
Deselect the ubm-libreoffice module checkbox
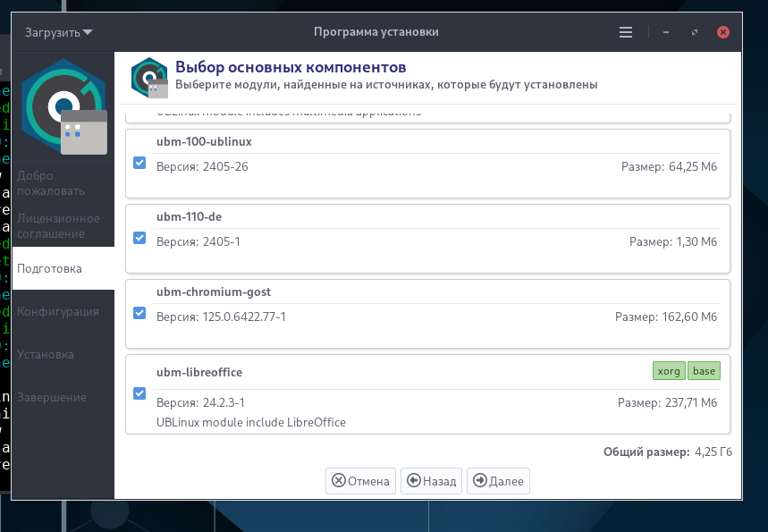coord(139,393)
